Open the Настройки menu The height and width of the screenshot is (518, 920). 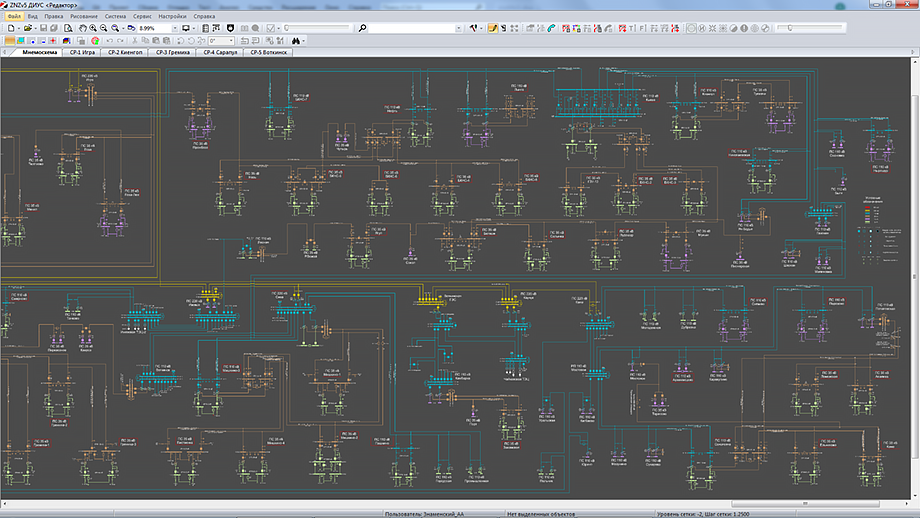point(173,17)
